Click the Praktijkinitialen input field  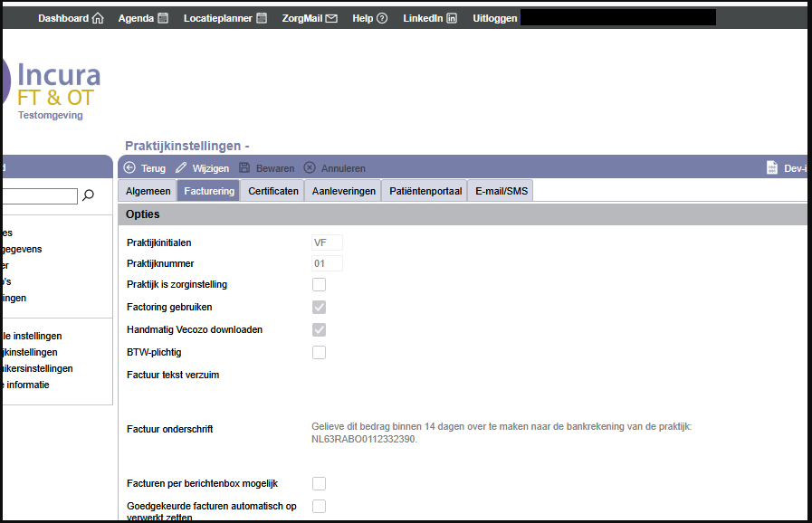[x=327, y=242]
